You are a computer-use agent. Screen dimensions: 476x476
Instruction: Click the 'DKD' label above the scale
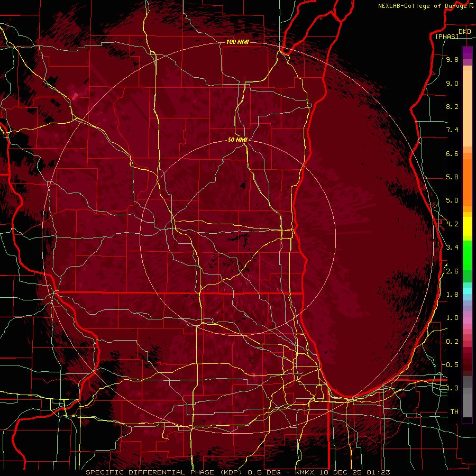pyautogui.click(x=464, y=32)
